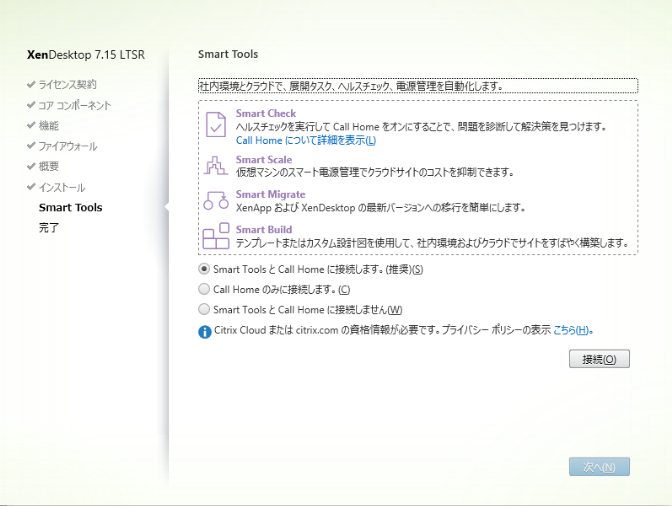
Task: Click XenDesktop 7.15 LTSR title
Action: (86, 55)
